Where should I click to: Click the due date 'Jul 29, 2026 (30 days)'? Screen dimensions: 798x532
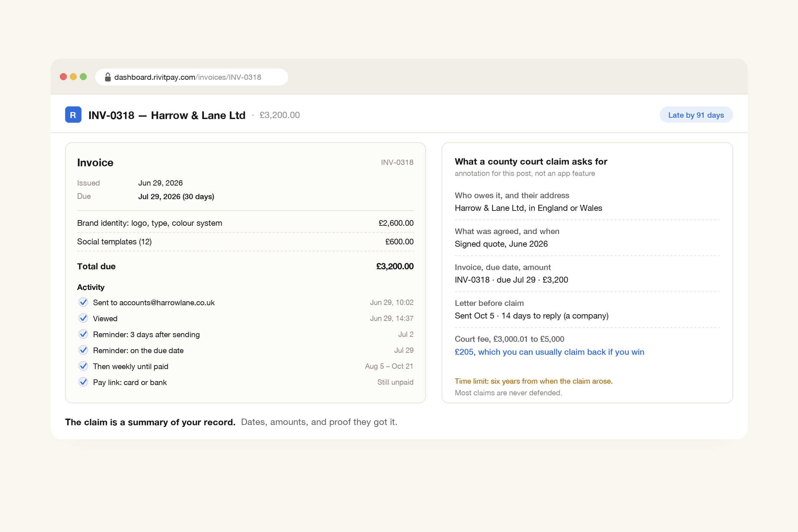point(176,197)
